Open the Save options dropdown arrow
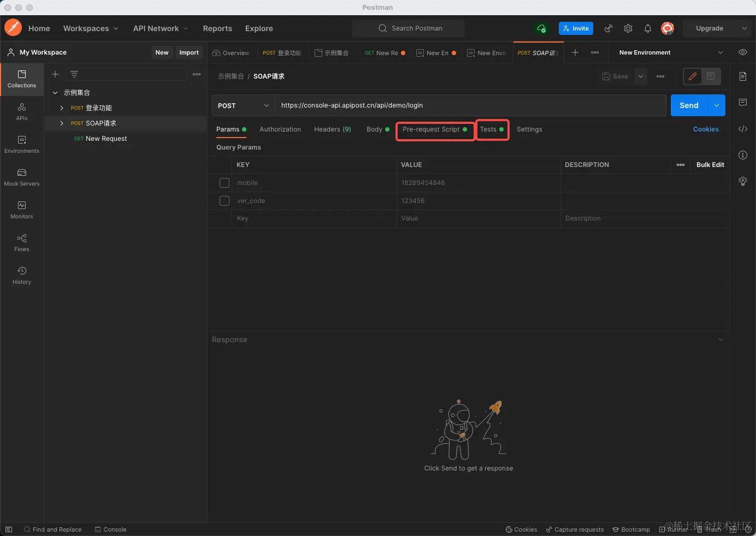The width and height of the screenshot is (756, 536). pyautogui.click(x=641, y=76)
